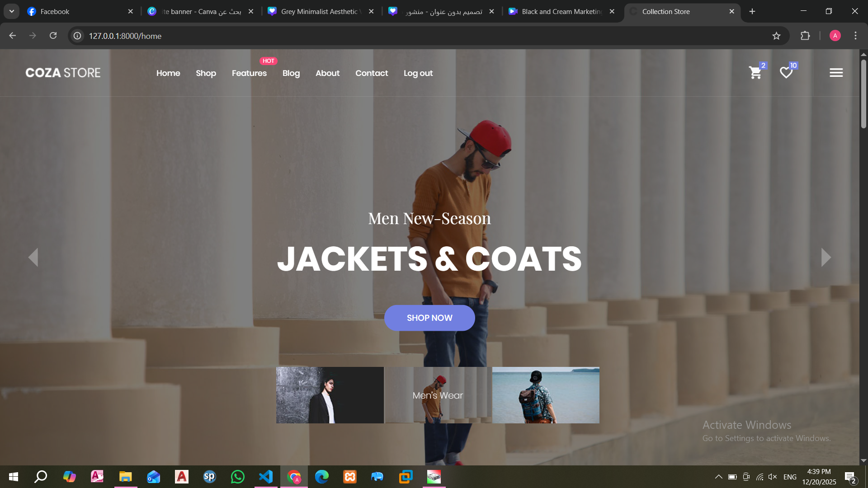Screen dimensions: 868x488
Task: Select the backpack beach slide thumbnail
Action: 546,395
